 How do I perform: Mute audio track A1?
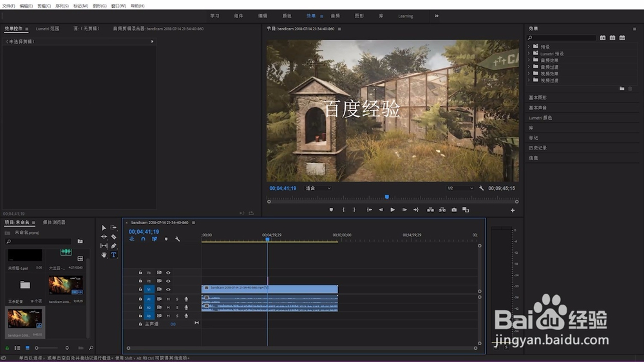click(168, 299)
